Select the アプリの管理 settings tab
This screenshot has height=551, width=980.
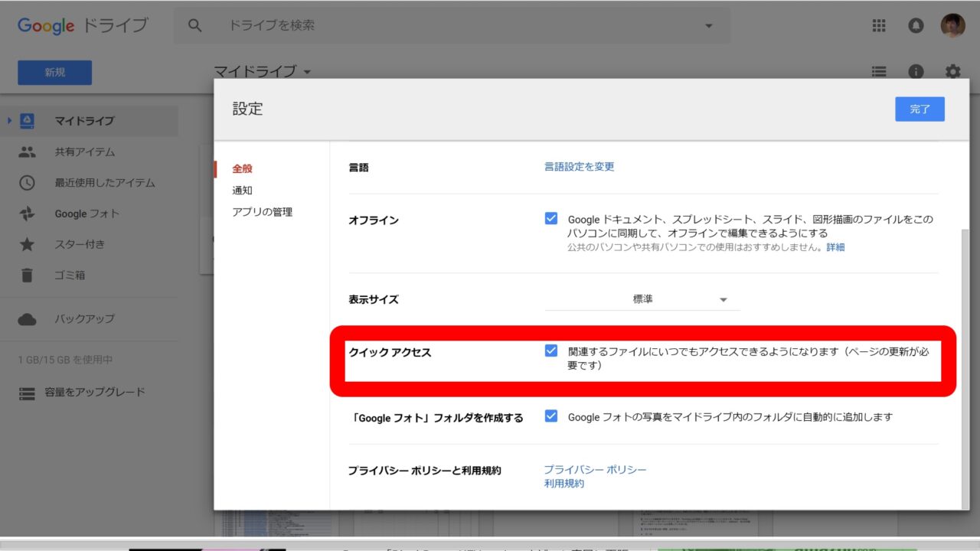pos(262,212)
